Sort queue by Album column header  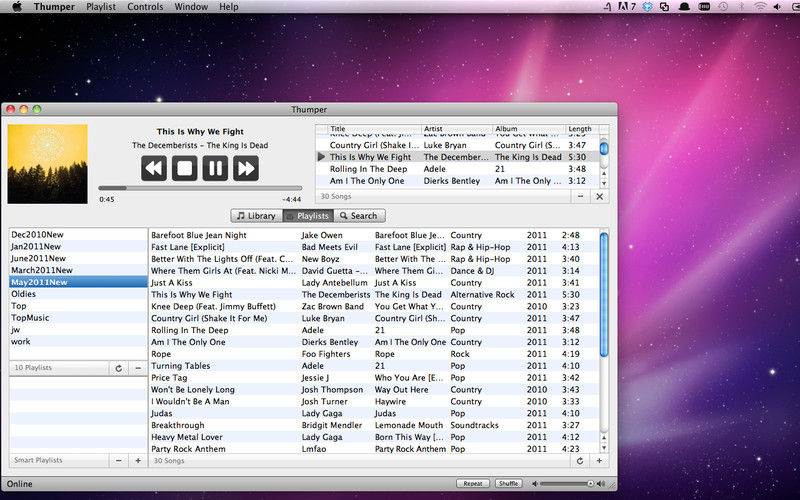click(529, 129)
